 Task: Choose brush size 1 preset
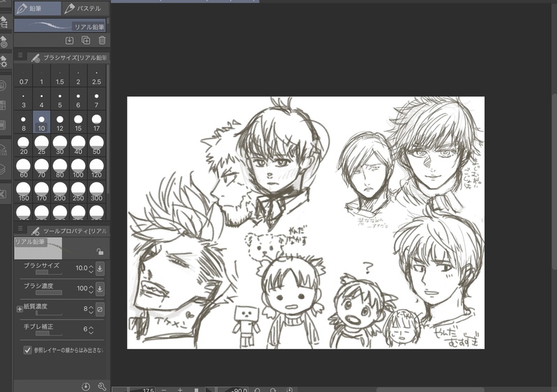[x=42, y=76]
